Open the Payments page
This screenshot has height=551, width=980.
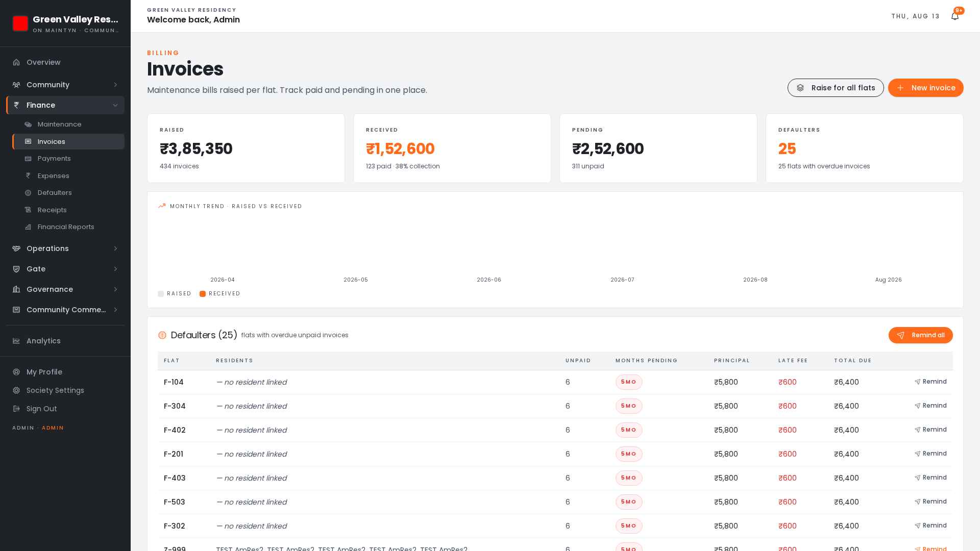click(68, 159)
